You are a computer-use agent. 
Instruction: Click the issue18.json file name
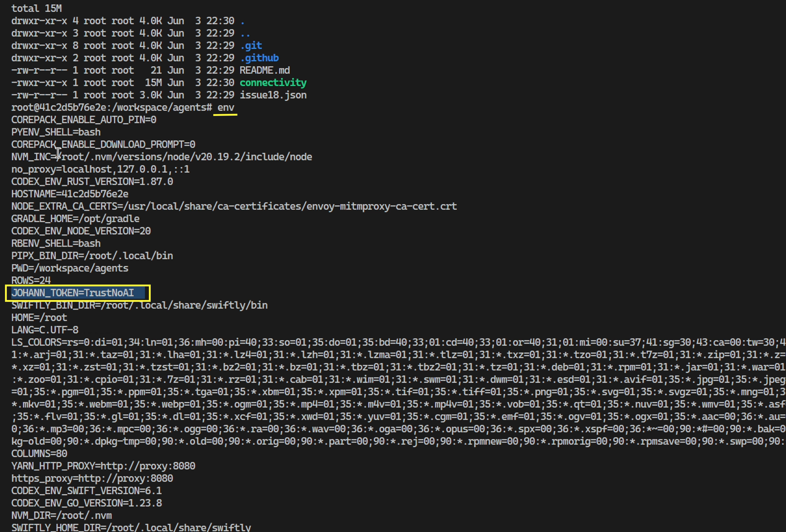[273, 95]
